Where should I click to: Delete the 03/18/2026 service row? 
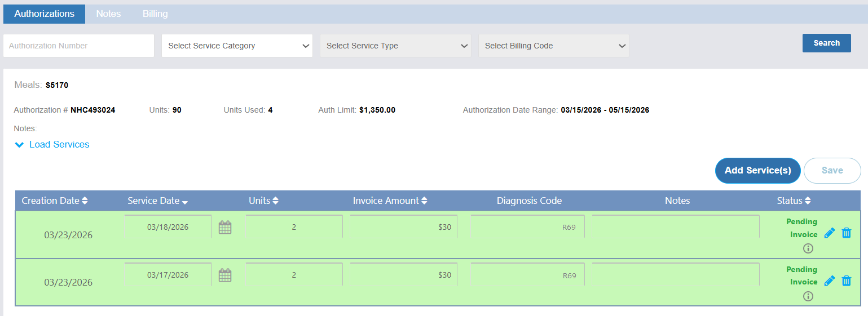coord(846,233)
